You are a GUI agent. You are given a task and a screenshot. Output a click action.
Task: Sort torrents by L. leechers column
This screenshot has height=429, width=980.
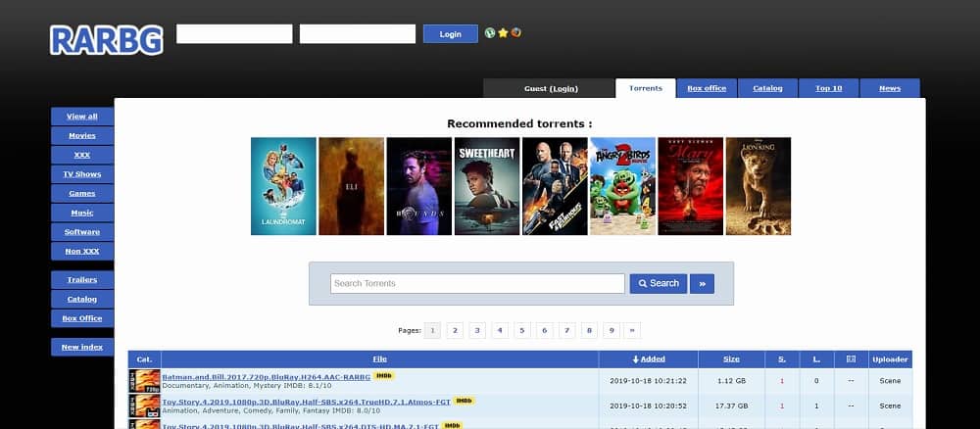click(x=816, y=359)
